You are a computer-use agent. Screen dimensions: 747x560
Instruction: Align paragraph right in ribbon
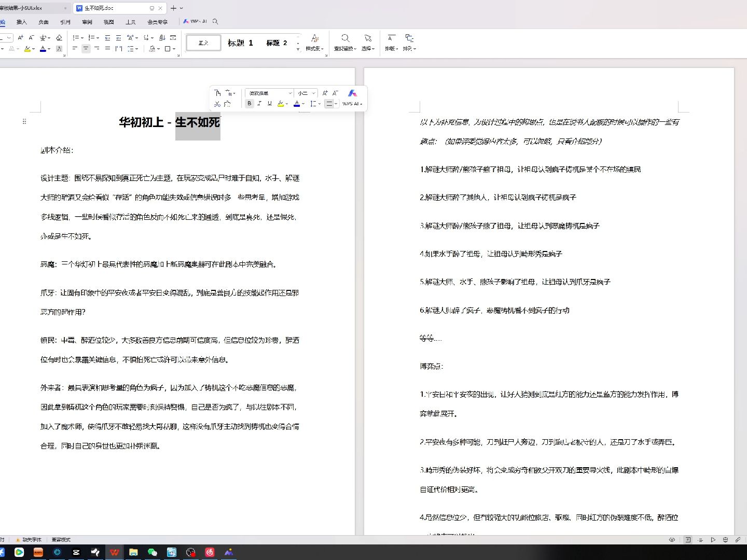96,48
